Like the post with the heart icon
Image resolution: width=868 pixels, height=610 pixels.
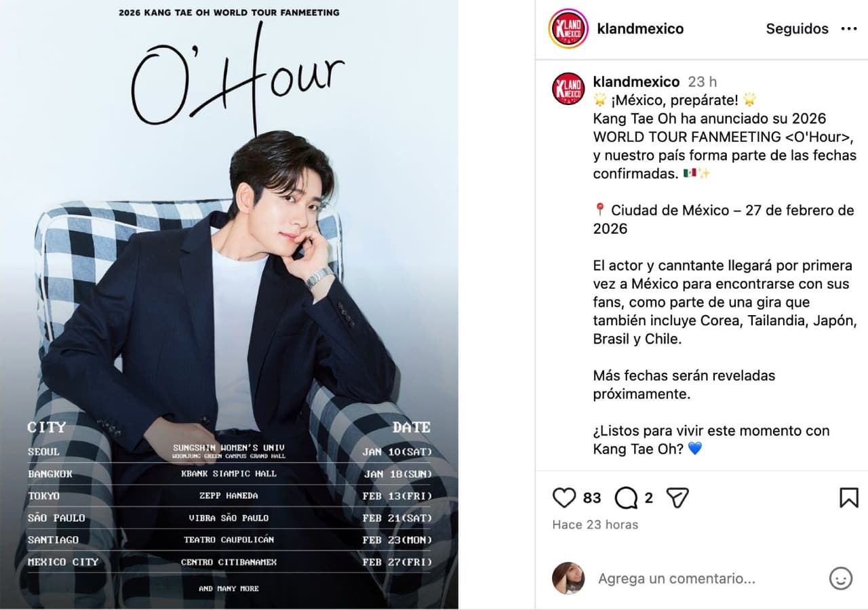[x=564, y=498]
